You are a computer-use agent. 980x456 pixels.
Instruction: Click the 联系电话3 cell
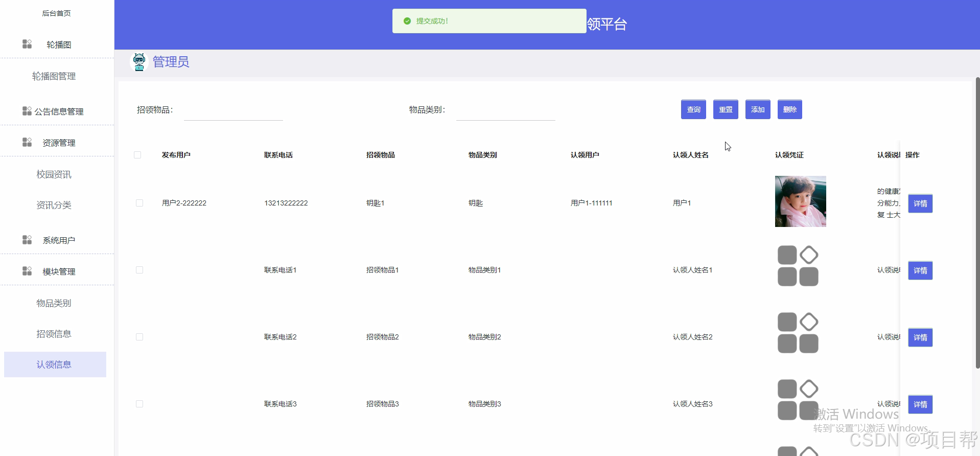pos(281,404)
